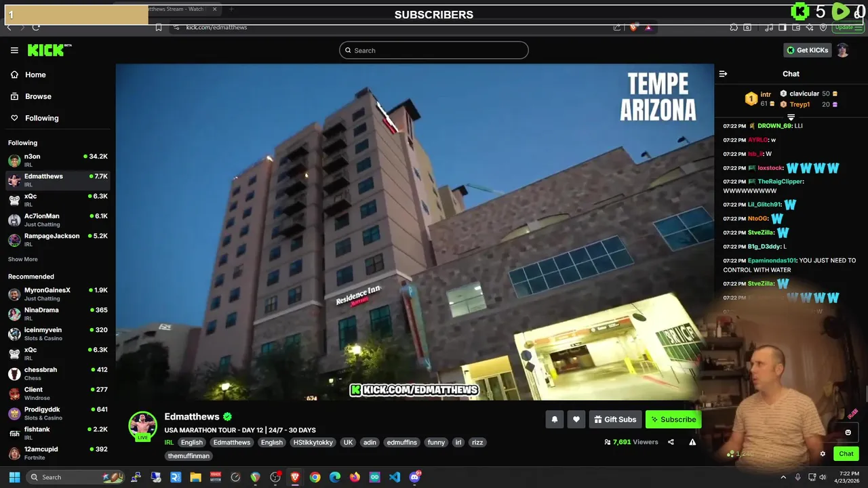Open browser extensions puzzle icon
The image size is (868, 488).
(x=734, y=27)
